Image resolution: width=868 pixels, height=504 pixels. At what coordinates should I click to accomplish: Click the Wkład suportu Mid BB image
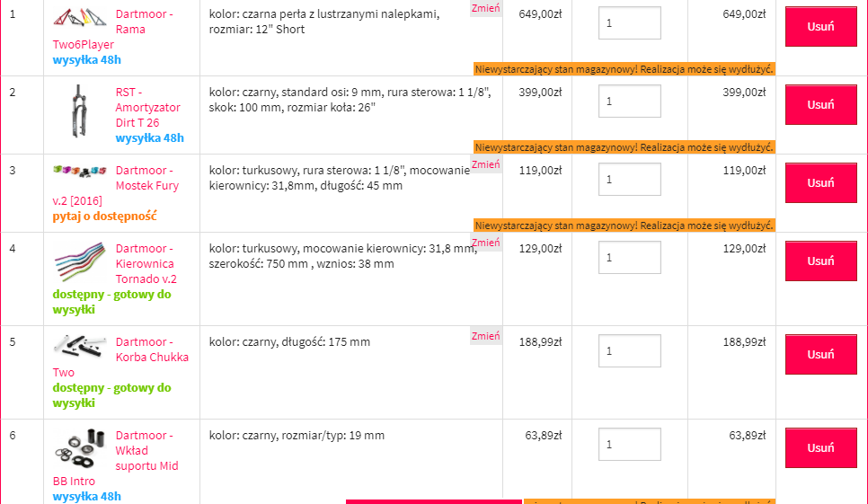(79, 448)
